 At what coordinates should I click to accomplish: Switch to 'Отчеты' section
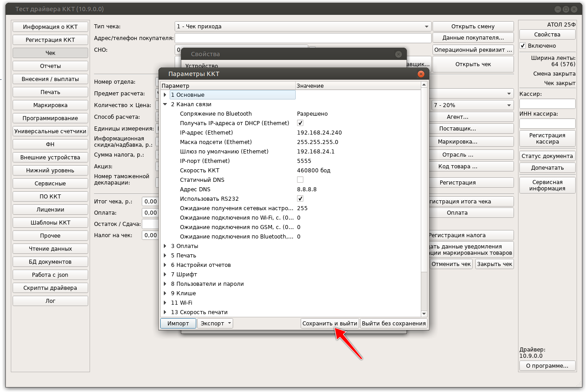click(x=50, y=66)
